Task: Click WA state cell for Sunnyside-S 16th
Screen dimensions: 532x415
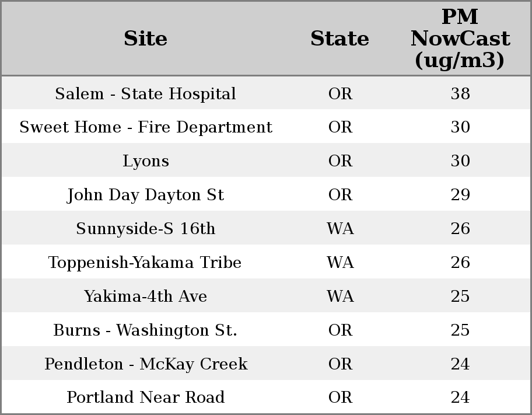Action: [x=340, y=229]
